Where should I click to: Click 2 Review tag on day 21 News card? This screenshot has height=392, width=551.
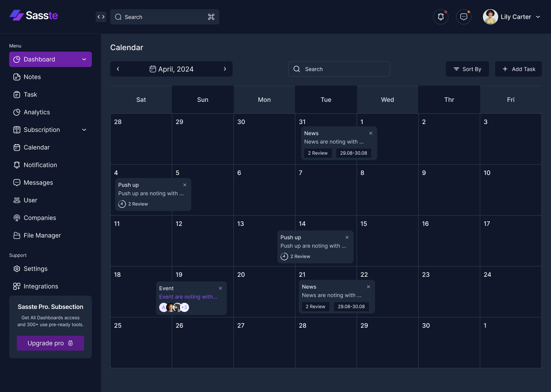(316, 307)
